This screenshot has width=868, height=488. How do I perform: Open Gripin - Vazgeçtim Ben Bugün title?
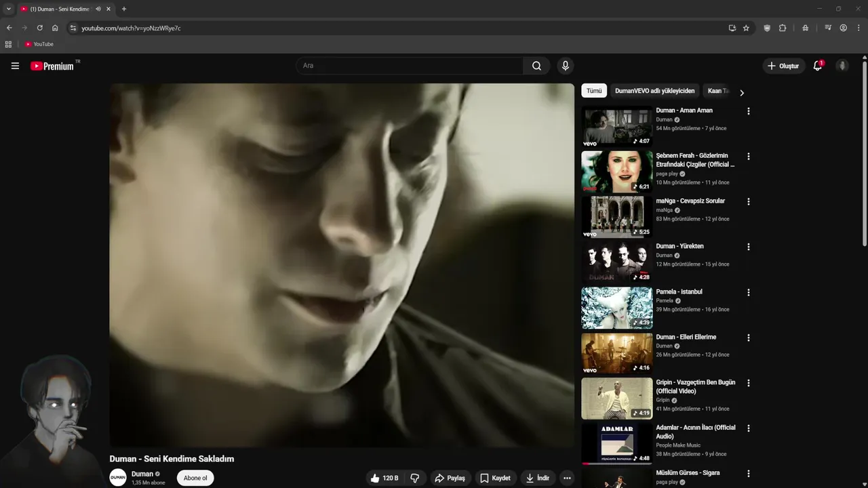[696, 386]
